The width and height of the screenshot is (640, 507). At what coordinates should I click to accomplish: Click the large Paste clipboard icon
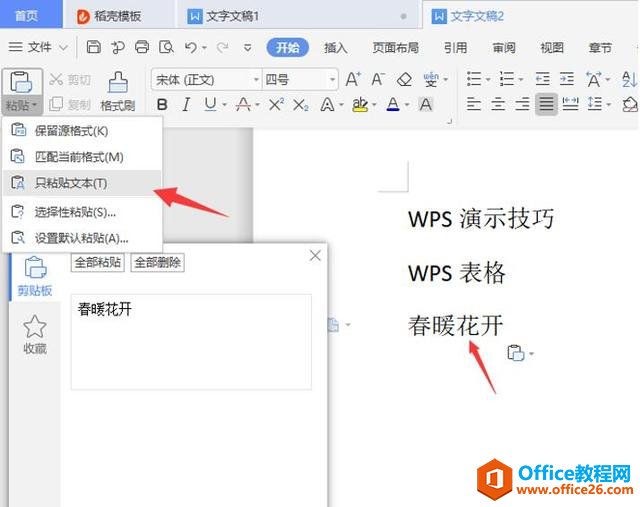pos(21,82)
